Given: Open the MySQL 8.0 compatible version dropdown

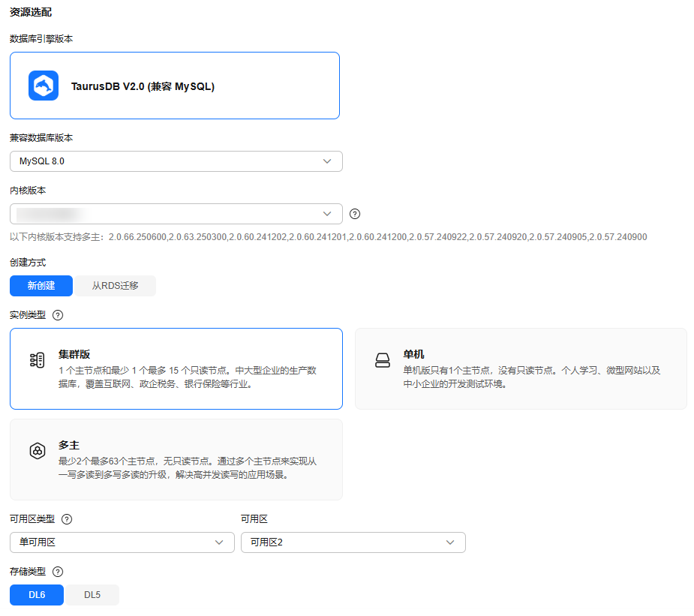Looking at the screenshot, I should point(176,161).
